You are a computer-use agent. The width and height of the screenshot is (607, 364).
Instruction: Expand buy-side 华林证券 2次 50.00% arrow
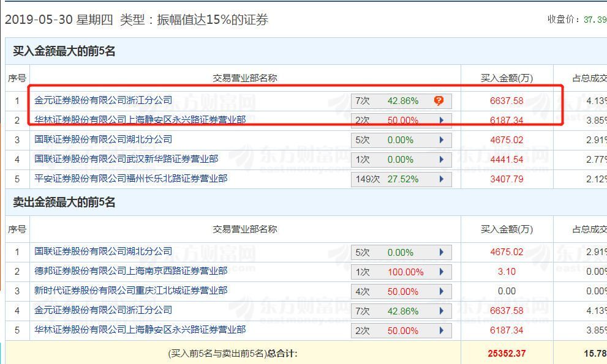[441, 121]
